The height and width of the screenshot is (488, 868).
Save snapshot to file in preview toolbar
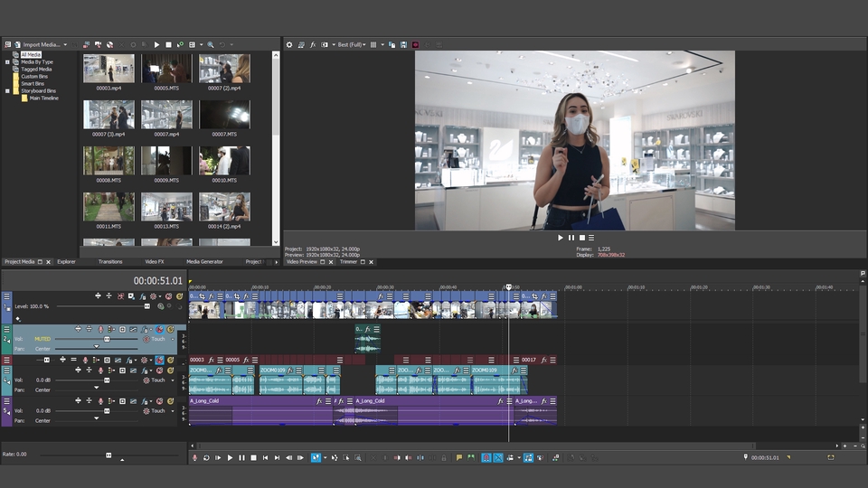point(403,45)
